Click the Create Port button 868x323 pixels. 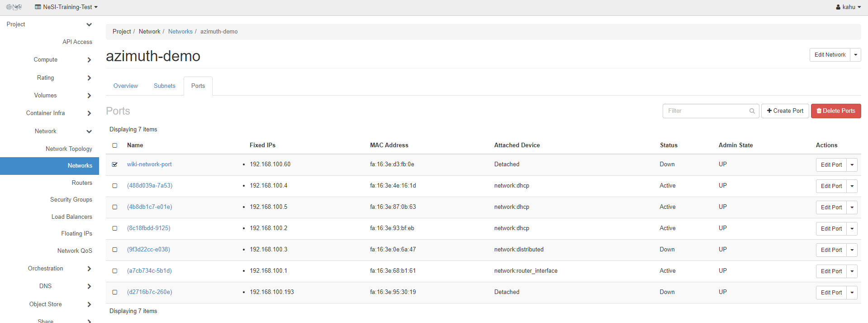pos(785,111)
